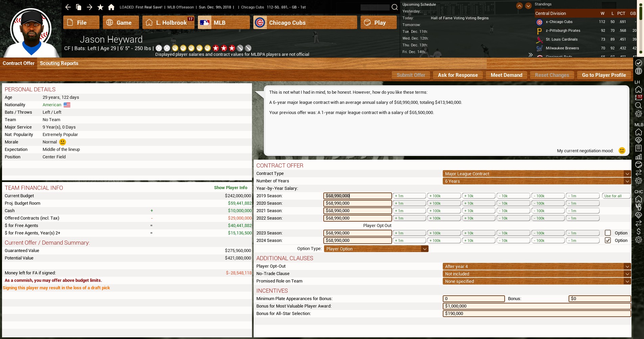Viewport: 644px width, 339px height.
Task: Click the home icon in top bar
Action: (x=111, y=7)
